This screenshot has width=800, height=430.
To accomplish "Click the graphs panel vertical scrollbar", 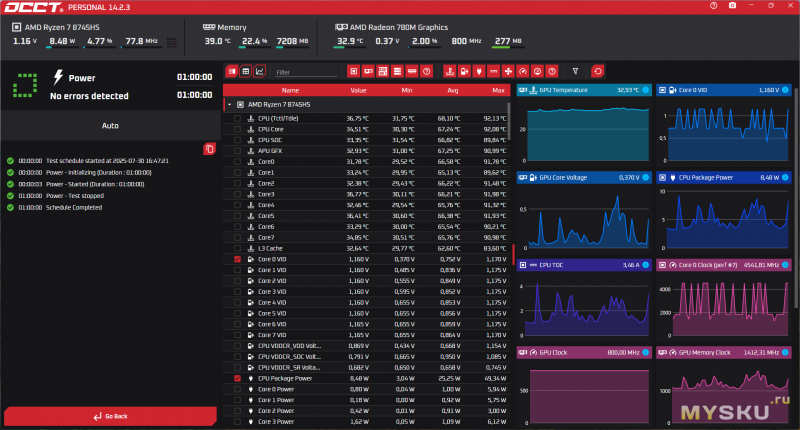I will coord(796,196).
